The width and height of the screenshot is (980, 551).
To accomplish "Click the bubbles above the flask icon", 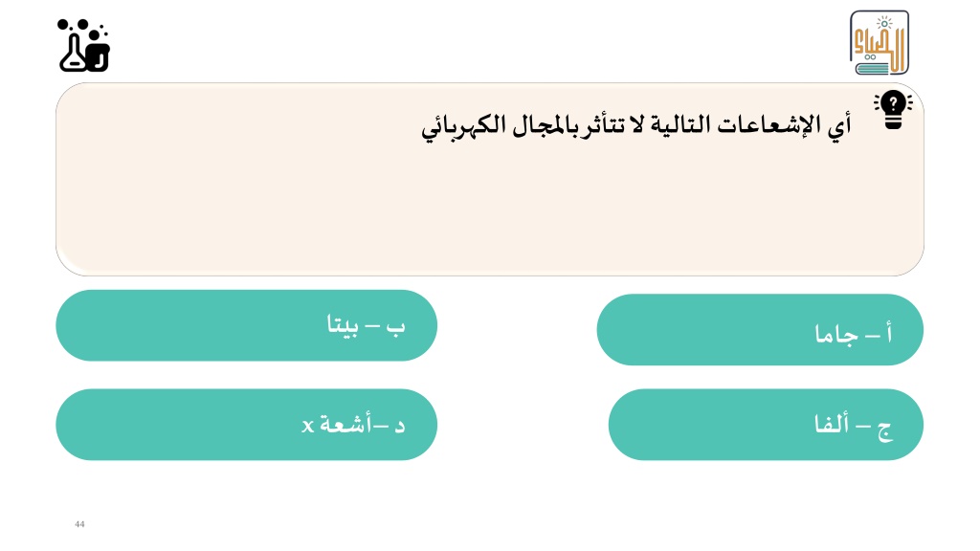I will pos(82,27).
